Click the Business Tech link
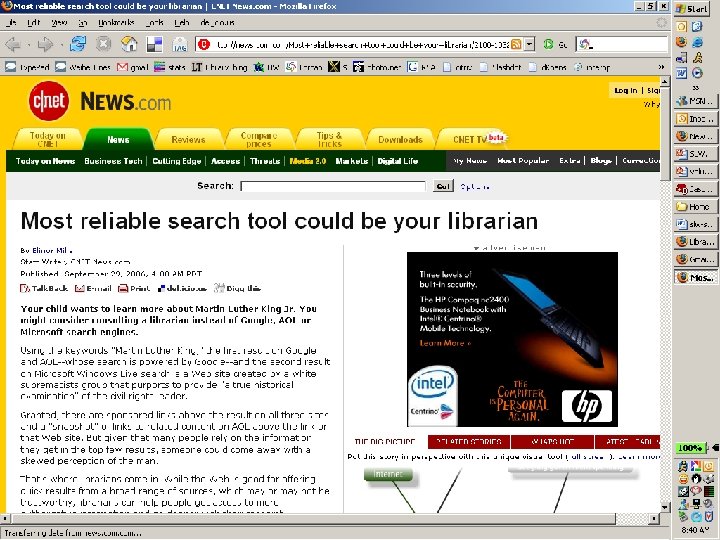720x540 pixels. click(113, 161)
